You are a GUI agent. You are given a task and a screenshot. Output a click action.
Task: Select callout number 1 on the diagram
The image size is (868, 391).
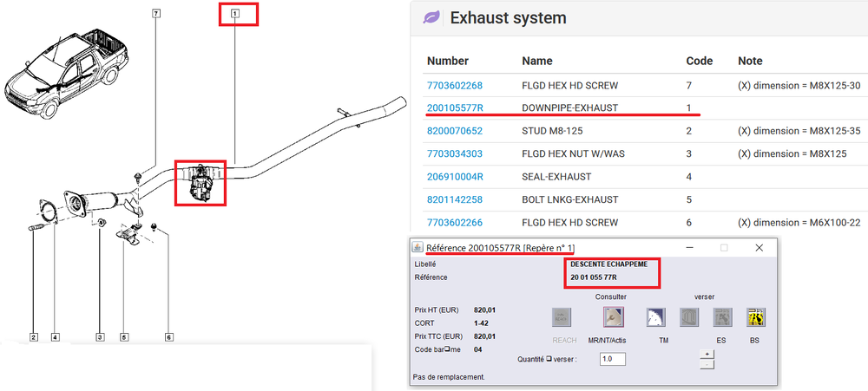235,14
